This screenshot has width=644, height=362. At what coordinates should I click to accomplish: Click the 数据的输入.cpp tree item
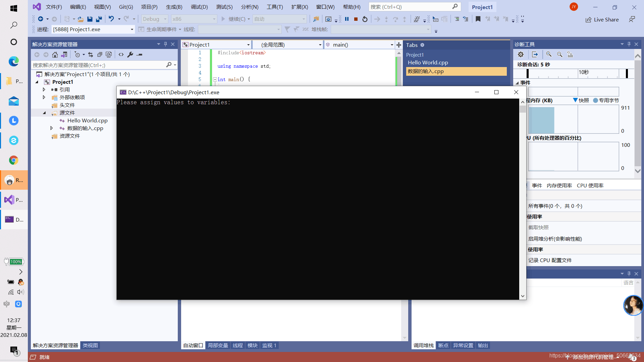tap(84, 128)
